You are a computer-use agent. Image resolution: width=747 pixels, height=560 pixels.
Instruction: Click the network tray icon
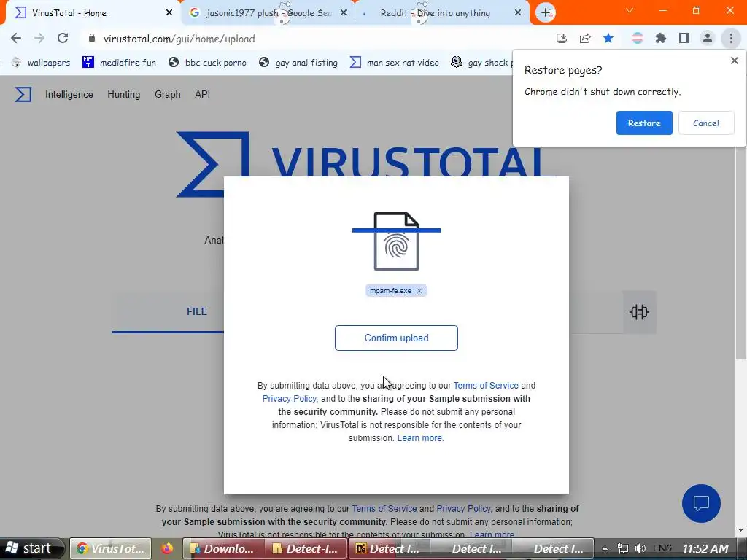tap(622, 548)
